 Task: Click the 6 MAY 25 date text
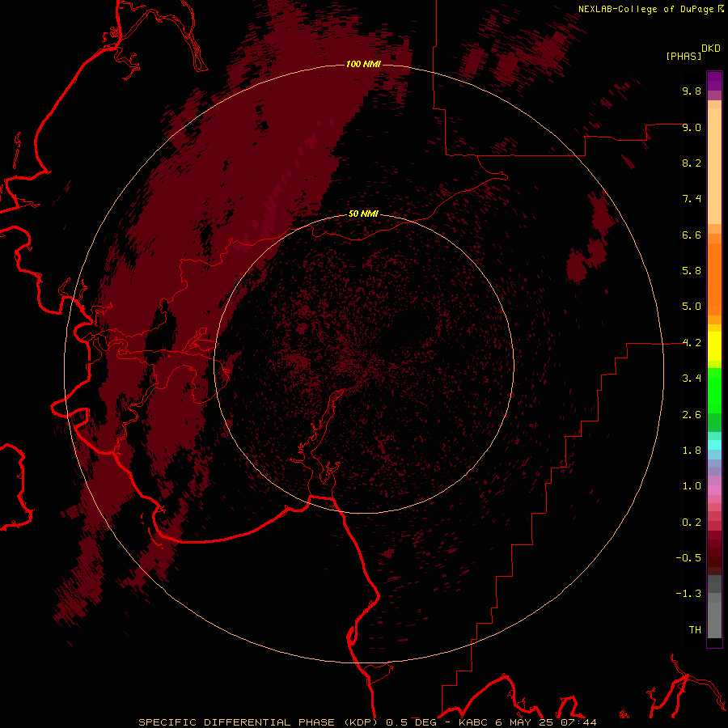[x=524, y=722]
